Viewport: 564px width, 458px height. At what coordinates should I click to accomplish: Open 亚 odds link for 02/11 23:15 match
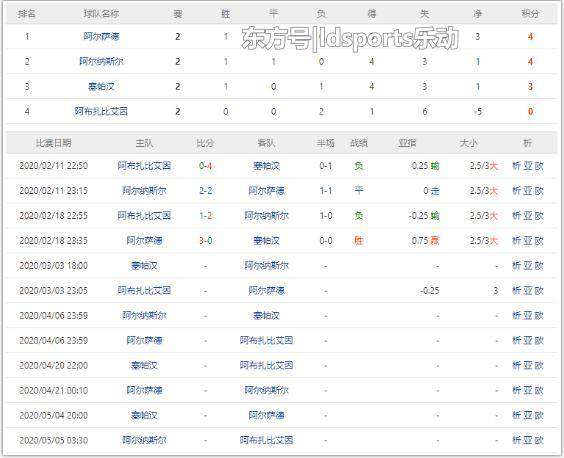(x=528, y=191)
